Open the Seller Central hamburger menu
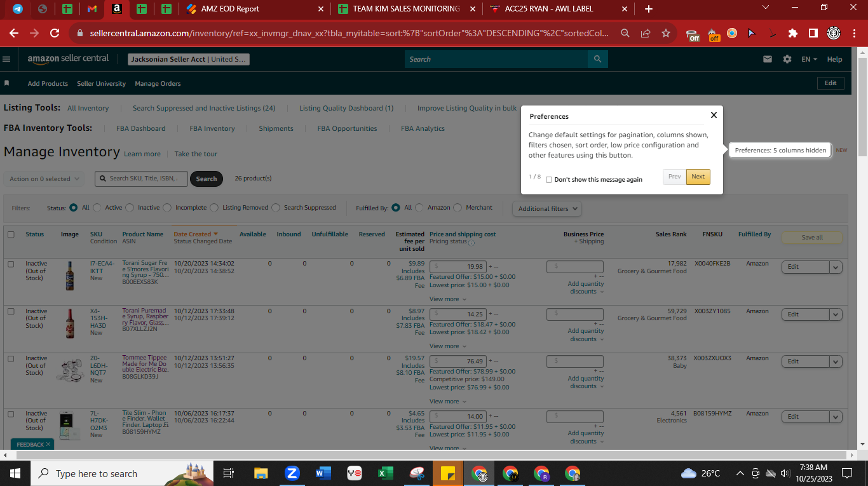Viewport: 868px width, 486px height. coord(7,59)
